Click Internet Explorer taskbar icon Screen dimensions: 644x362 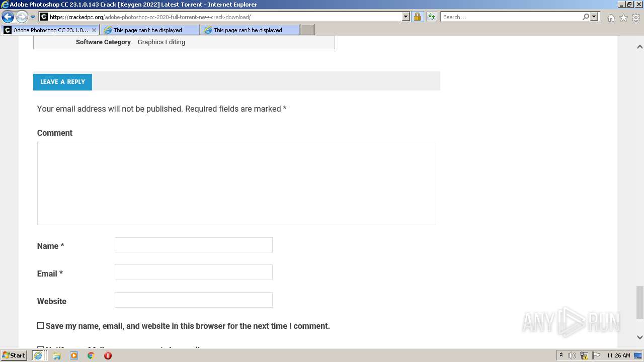(38, 355)
